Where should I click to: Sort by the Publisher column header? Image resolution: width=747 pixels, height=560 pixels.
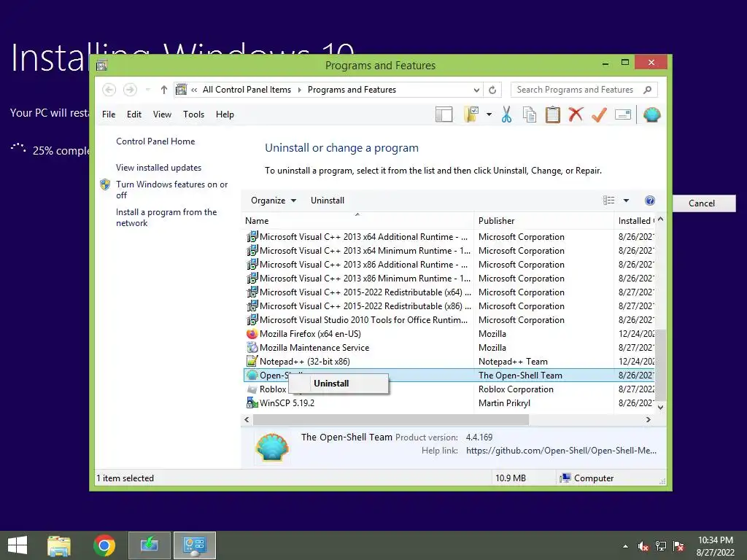click(x=543, y=220)
